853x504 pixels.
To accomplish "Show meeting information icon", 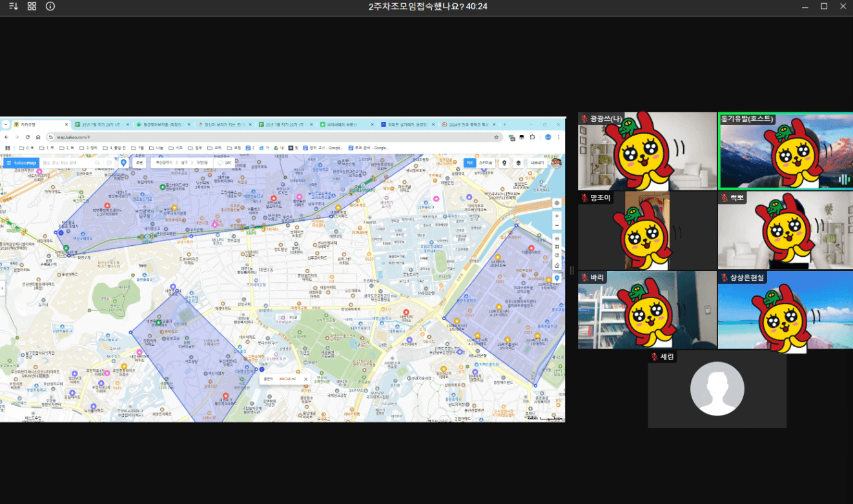I will 50,6.
